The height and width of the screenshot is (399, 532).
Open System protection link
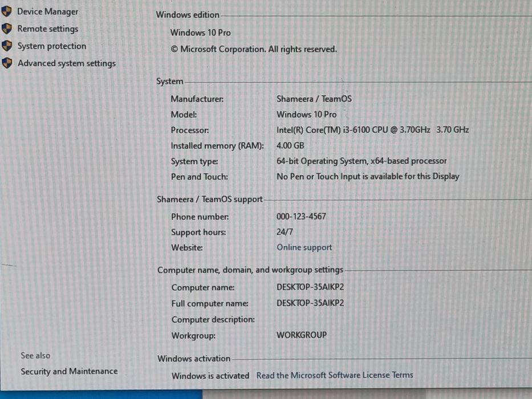[52, 46]
